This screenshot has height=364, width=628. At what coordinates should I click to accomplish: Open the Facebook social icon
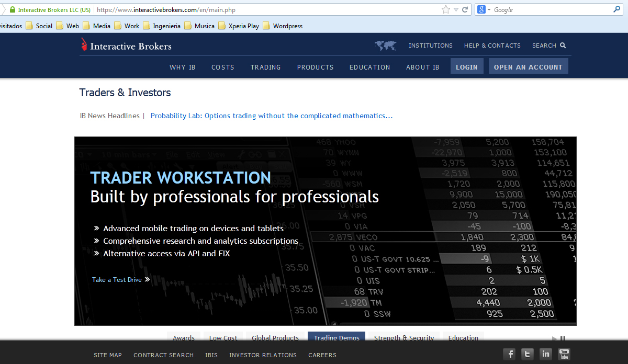[510, 354]
